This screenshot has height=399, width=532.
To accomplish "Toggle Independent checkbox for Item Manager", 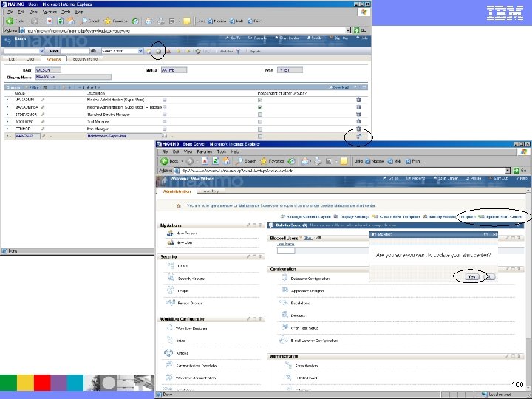I will click(260, 129).
